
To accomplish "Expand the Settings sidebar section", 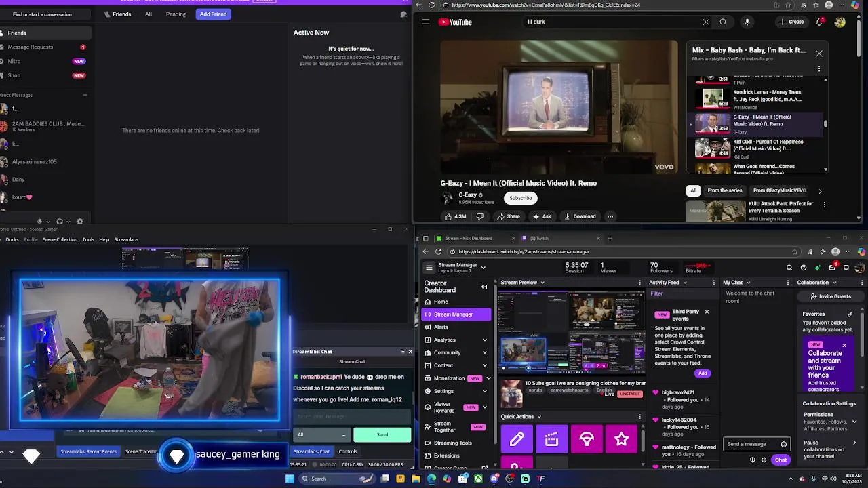I will [x=484, y=391].
